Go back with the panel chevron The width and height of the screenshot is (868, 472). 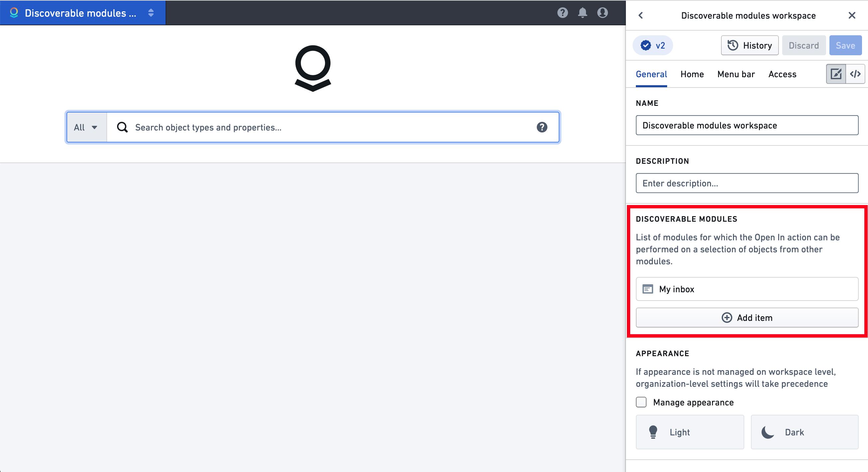[641, 15]
